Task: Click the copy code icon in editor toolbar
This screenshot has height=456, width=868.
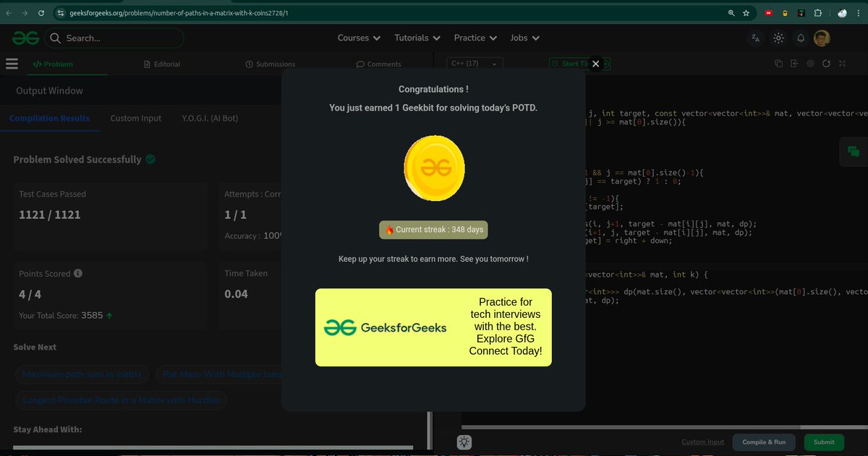Action: coord(778,64)
